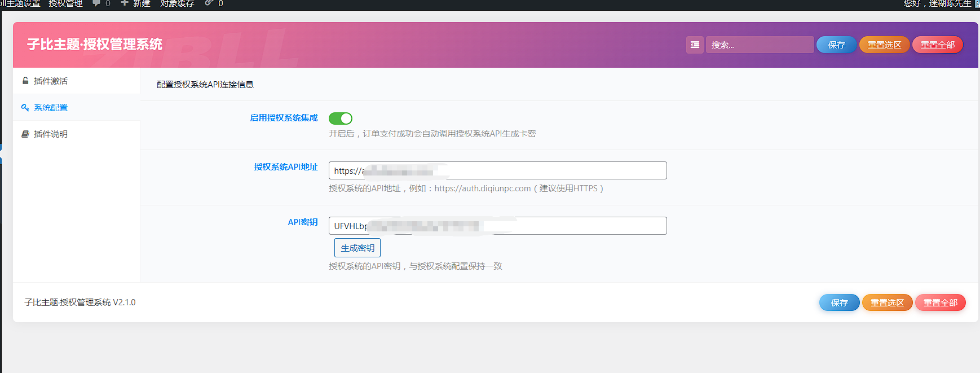Image resolution: width=980 pixels, height=373 pixels.
Task: Click the comments bubble icon in admin bar
Action: click(x=96, y=3)
